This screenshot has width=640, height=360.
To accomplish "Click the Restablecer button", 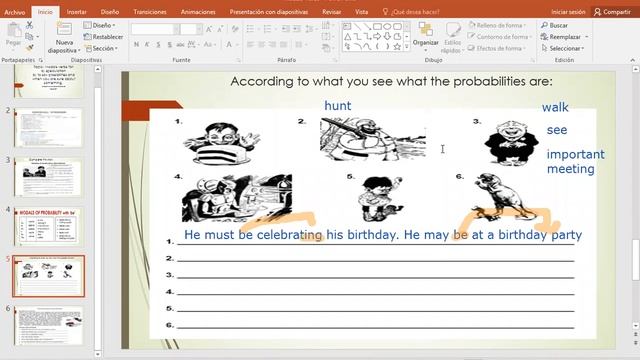I will pyautogui.click(x=103, y=37).
